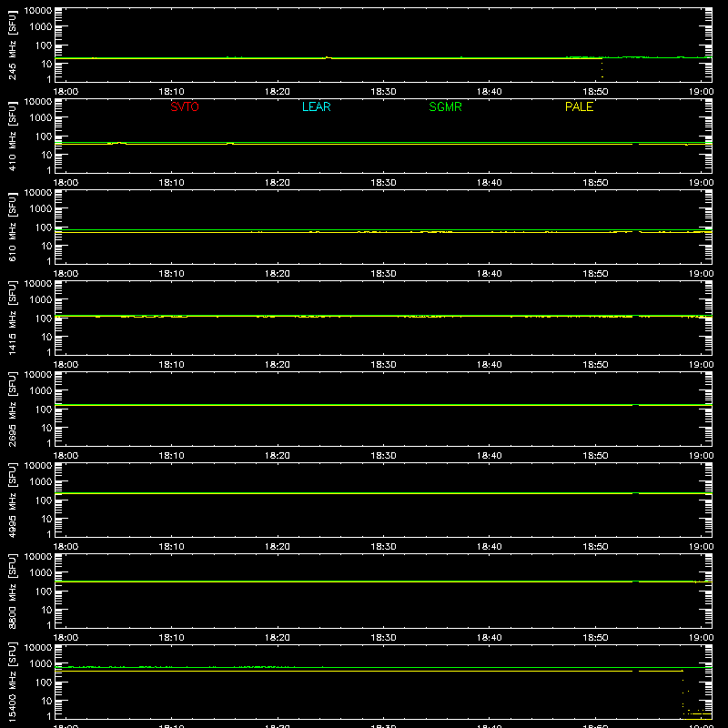This screenshot has height=728, width=728.
Task: Click '18:50' time label below 8800 MHz plot
Action: (596, 638)
